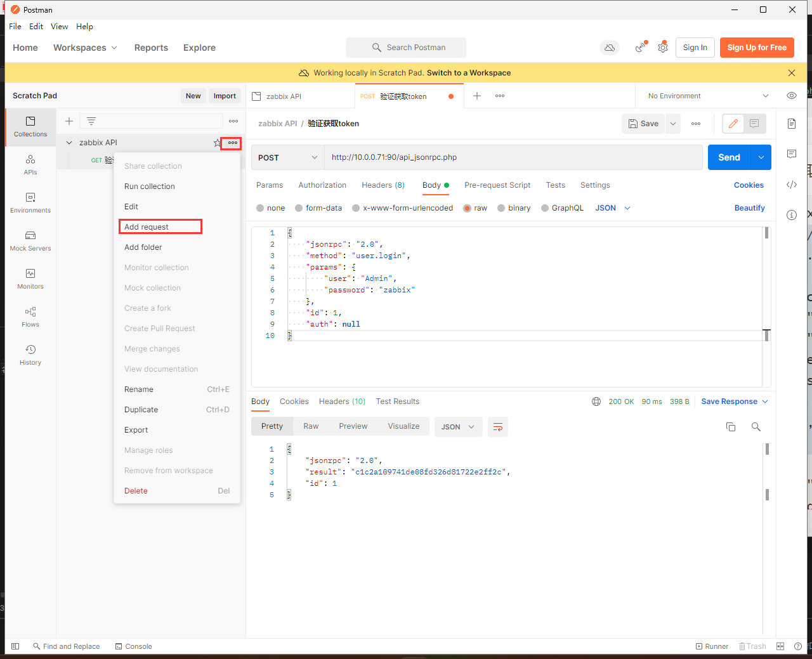Open the Monitors sidebar panel
812x659 pixels.
tap(30, 279)
